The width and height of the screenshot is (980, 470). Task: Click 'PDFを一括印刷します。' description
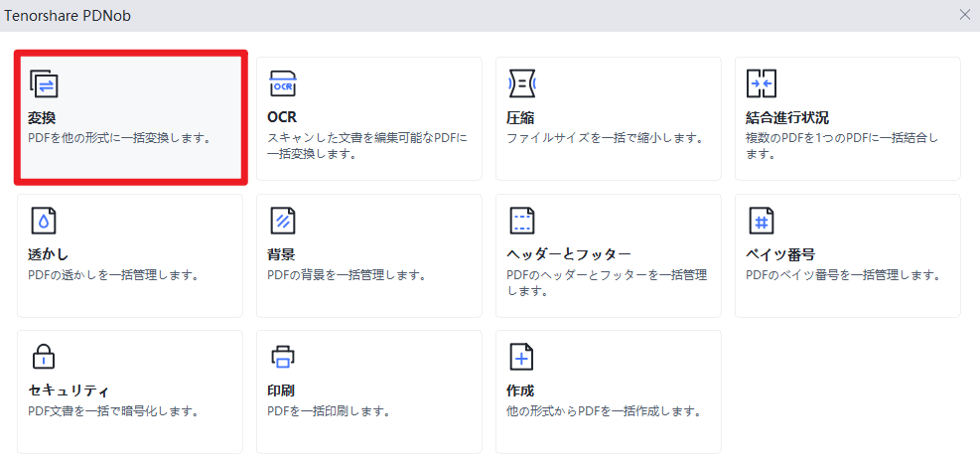(x=329, y=410)
